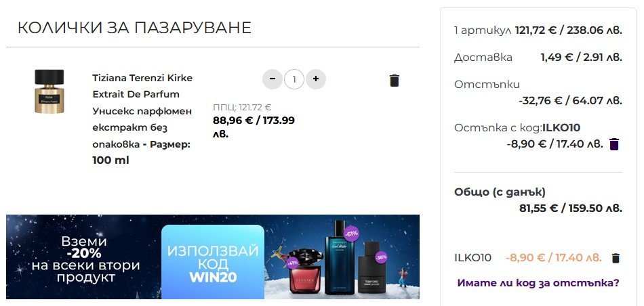Remove ILKO10 code via black trash icon

tap(616, 258)
